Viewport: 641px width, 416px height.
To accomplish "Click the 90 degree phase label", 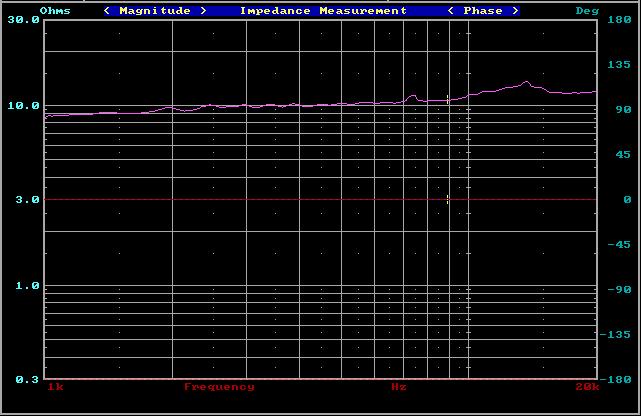I will (x=623, y=110).
